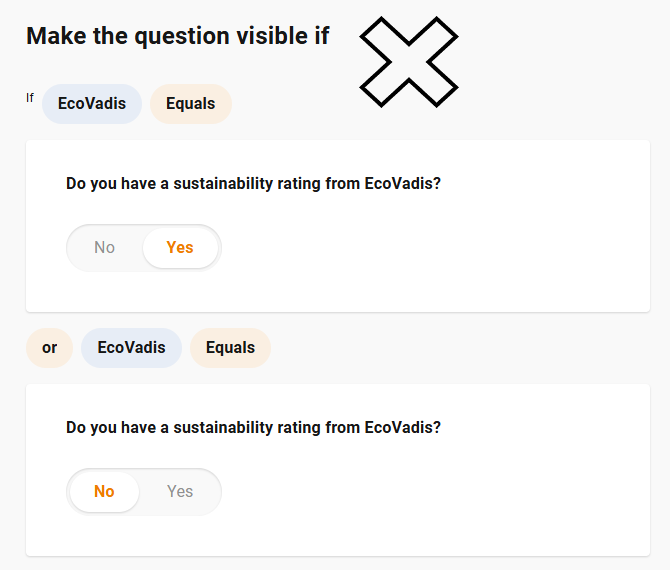The width and height of the screenshot is (670, 570).
Task: Click the small 'If' label
Action: coord(30,98)
